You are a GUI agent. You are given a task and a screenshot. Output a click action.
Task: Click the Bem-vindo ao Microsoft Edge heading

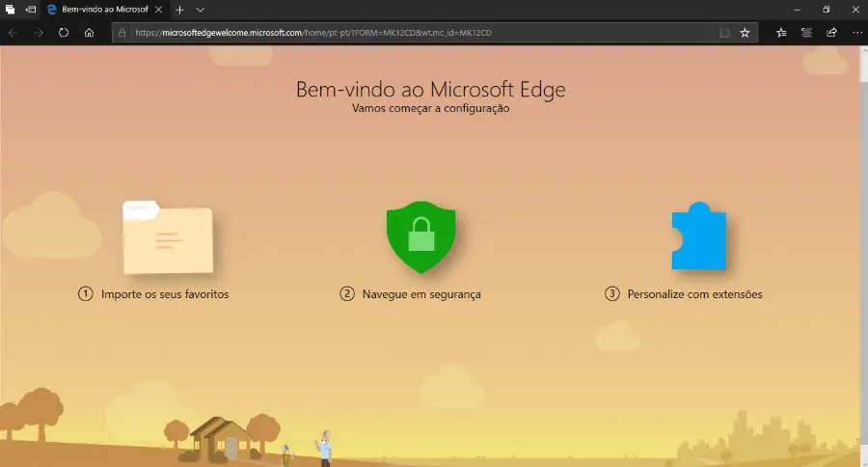coord(431,89)
